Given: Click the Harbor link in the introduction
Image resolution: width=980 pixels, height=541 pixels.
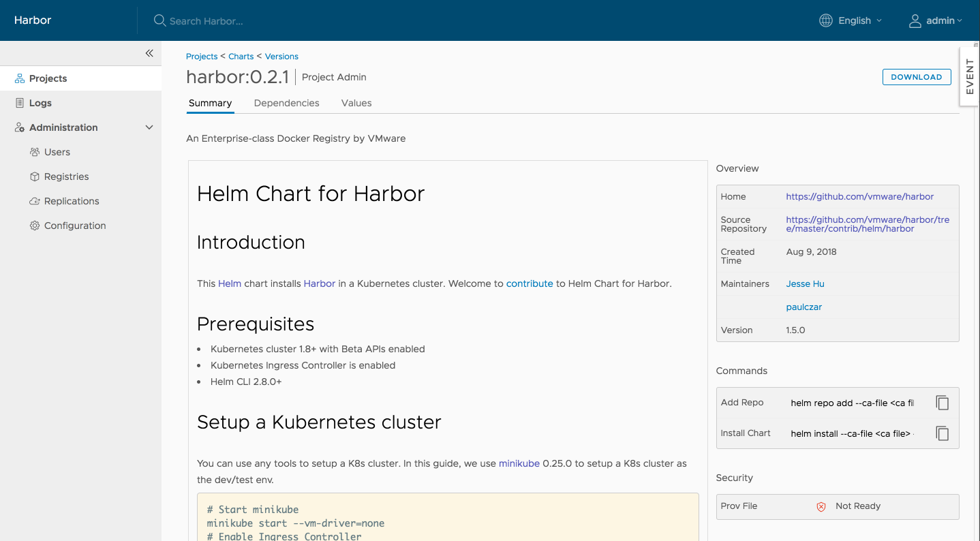Looking at the screenshot, I should pyautogui.click(x=320, y=283).
